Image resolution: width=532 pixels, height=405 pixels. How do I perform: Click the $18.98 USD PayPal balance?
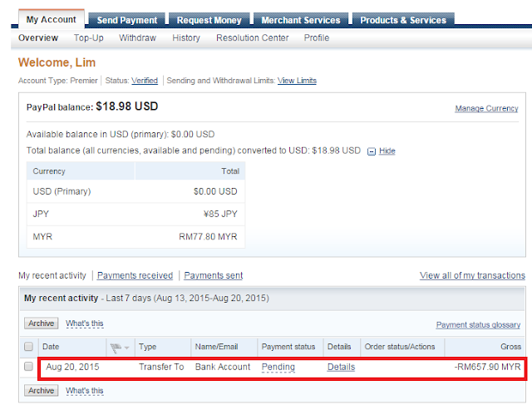click(x=127, y=106)
